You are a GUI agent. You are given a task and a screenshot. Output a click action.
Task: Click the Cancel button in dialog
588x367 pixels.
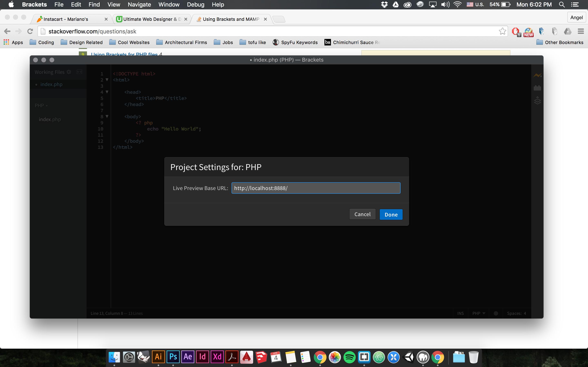click(x=362, y=214)
